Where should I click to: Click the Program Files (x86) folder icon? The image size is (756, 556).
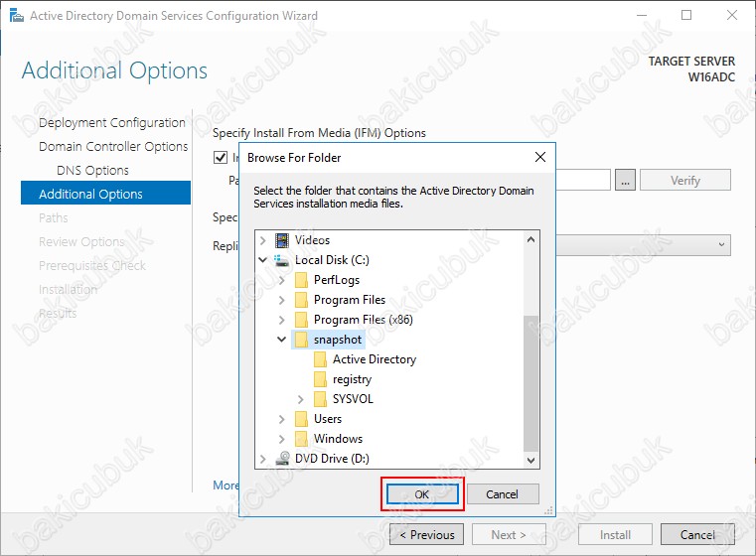pos(301,320)
